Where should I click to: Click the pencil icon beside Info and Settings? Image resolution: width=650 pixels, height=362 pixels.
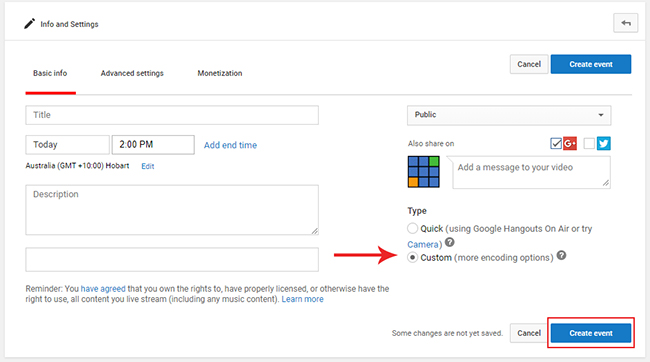click(x=29, y=24)
